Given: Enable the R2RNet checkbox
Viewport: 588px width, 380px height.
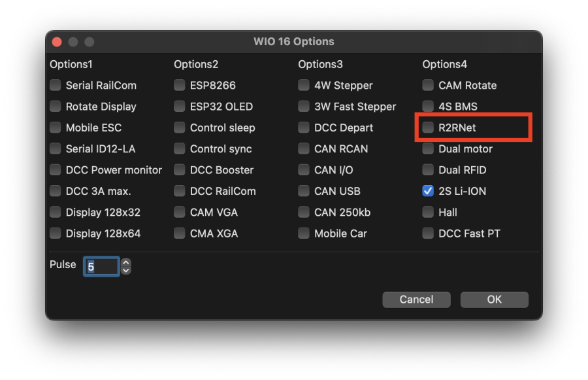Looking at the screenshot, I should [428, 128].
